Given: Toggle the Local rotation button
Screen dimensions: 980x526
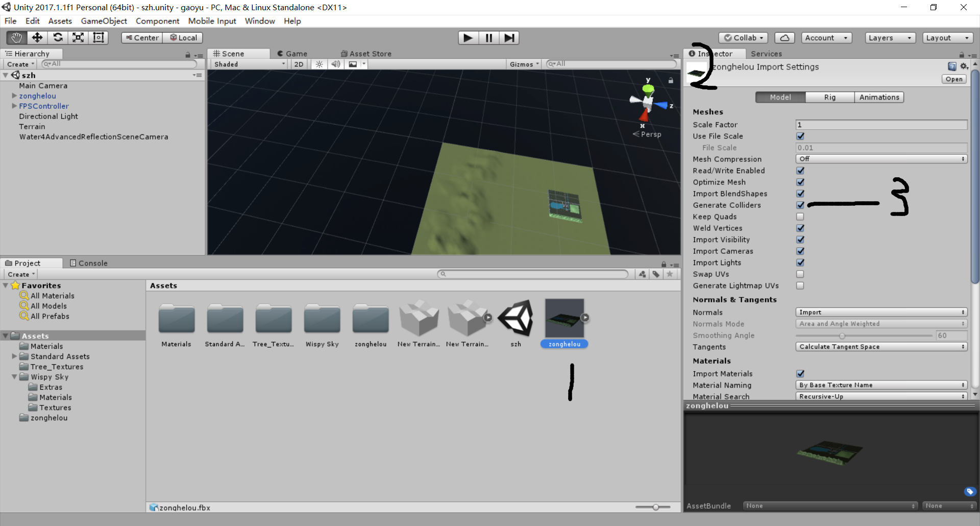Looking at the screenshot, I should click(183, 38).
